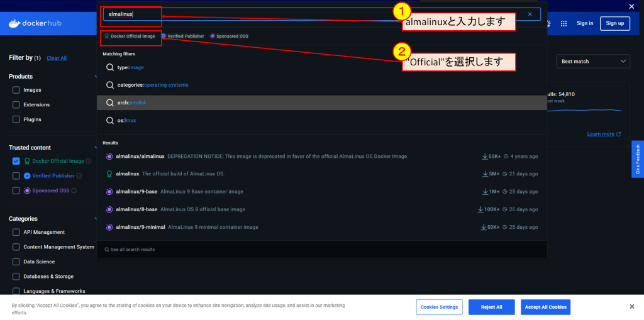The height and width of the screenshot is (320, 644).
Task: Open the almalinux/9-minimal result
Action: (321, 227)
